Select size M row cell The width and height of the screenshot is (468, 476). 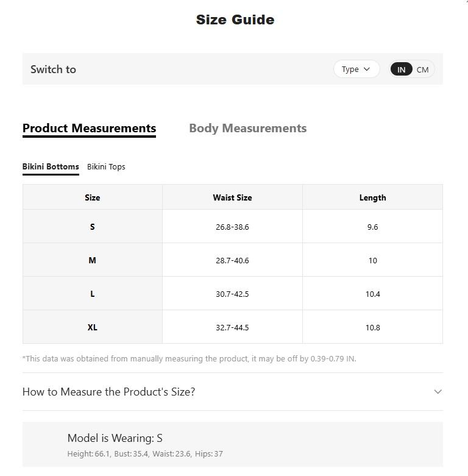(93, 260)
